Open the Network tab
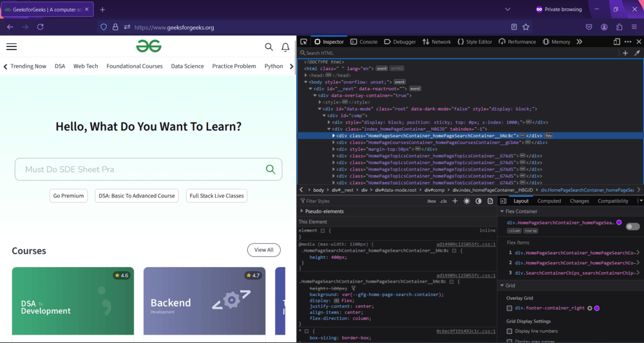This screenshot has width=644, height=343. coord(436,42)
